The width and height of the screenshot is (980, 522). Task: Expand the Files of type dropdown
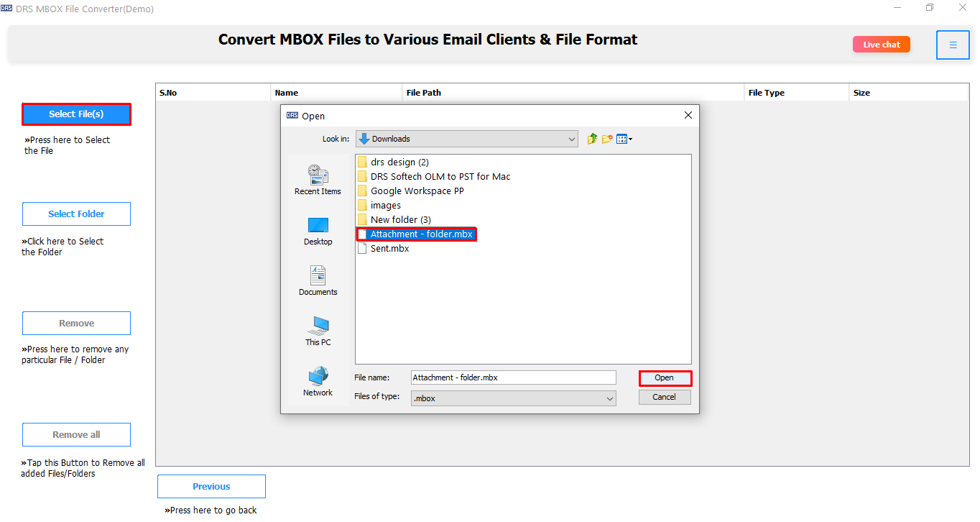click(610, 398)
